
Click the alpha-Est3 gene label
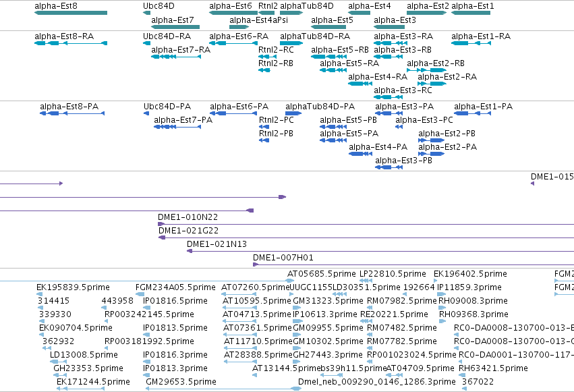(x=395, y=20)
